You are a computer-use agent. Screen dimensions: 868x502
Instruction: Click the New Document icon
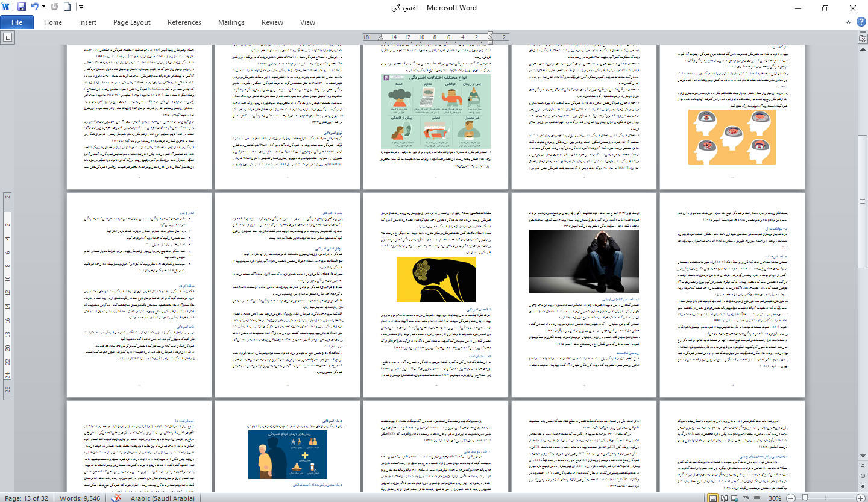coord(68,8)
